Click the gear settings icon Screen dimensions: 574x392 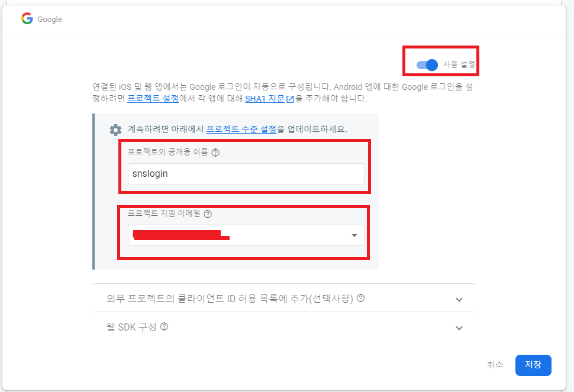point(115,129)
